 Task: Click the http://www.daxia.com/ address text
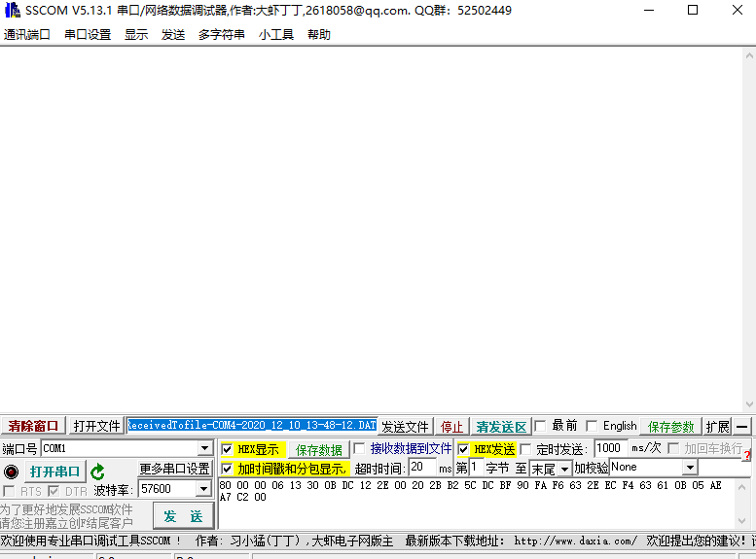coord(576,542)
